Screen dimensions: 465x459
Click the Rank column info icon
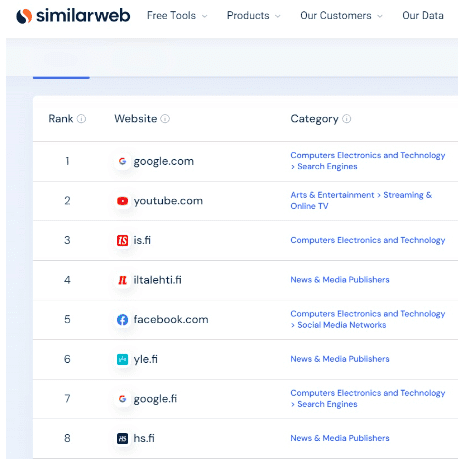tap(81, 119)
